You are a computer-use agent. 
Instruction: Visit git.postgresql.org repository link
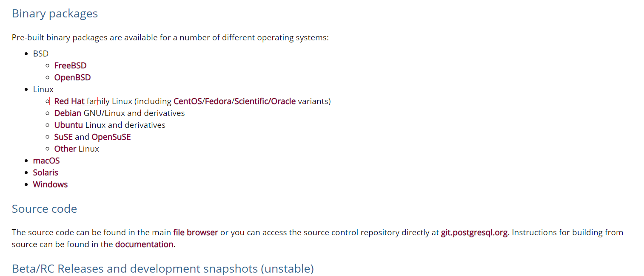coord(474,232)
